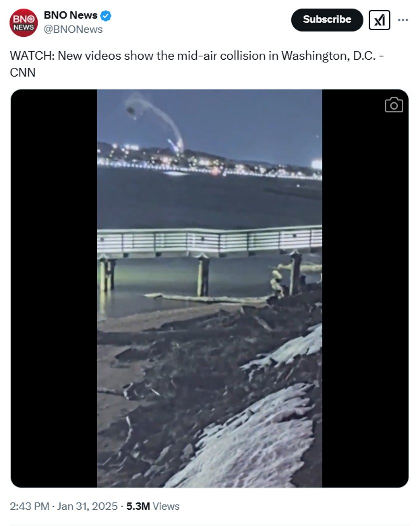
Task: Open the Grok explain-post icon
Action: tap(379, 20)
